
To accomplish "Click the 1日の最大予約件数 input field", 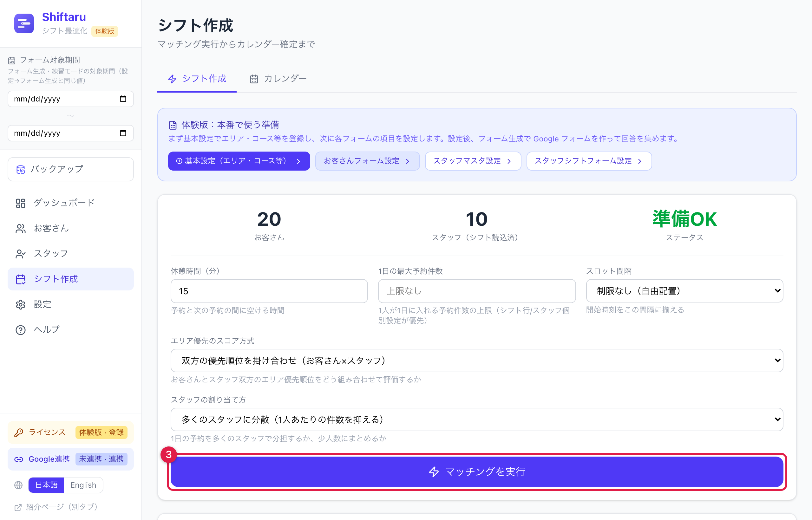I will pos(477,291).
